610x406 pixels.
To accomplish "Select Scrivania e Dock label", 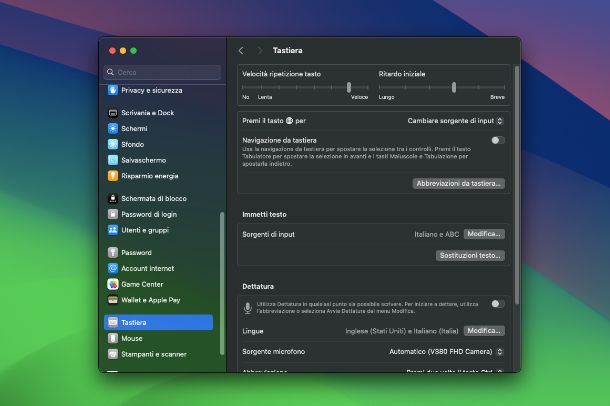I will [147, 113].
